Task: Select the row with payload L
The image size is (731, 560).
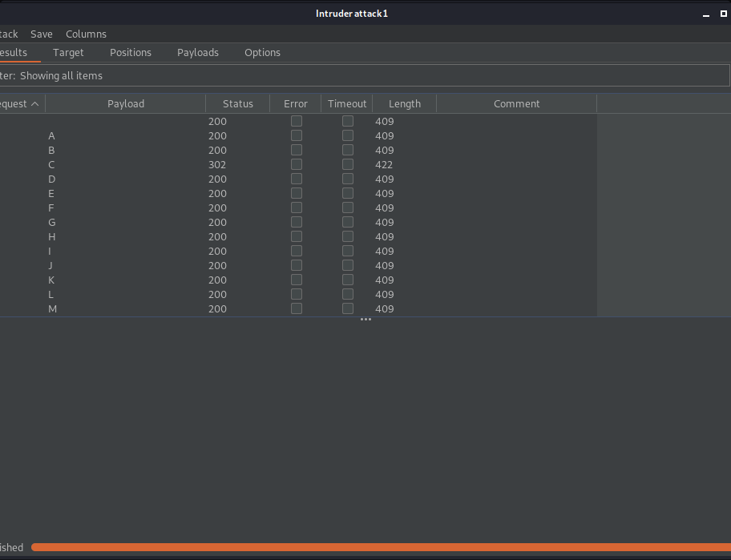Action: (298, 295)
